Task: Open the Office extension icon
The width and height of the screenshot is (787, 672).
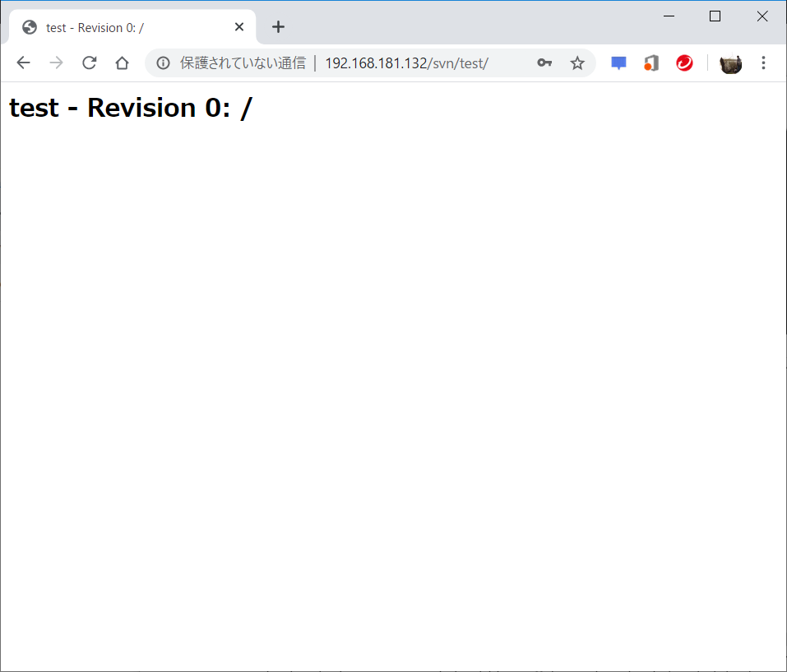Action: click(651, 63)
